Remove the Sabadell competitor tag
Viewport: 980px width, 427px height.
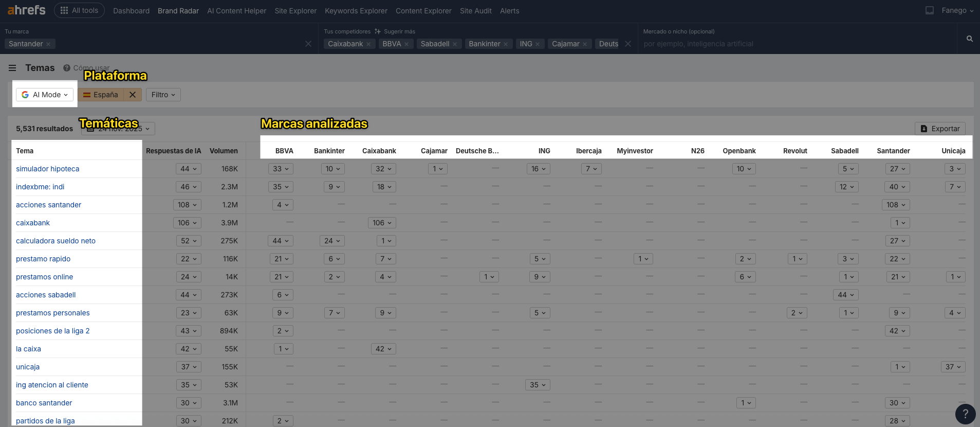point(455,44)
